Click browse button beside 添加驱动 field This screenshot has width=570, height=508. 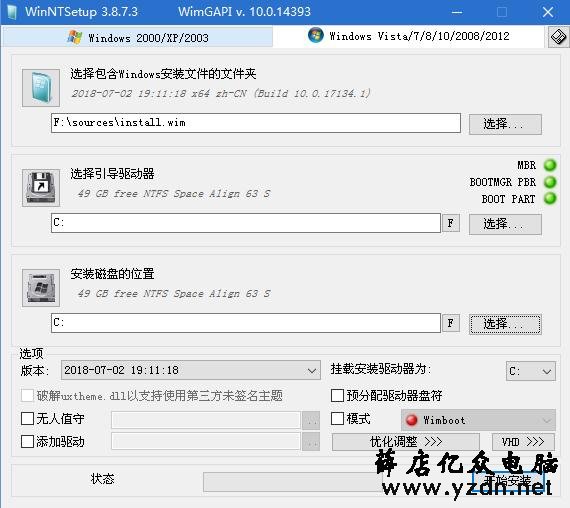(311, 441)
